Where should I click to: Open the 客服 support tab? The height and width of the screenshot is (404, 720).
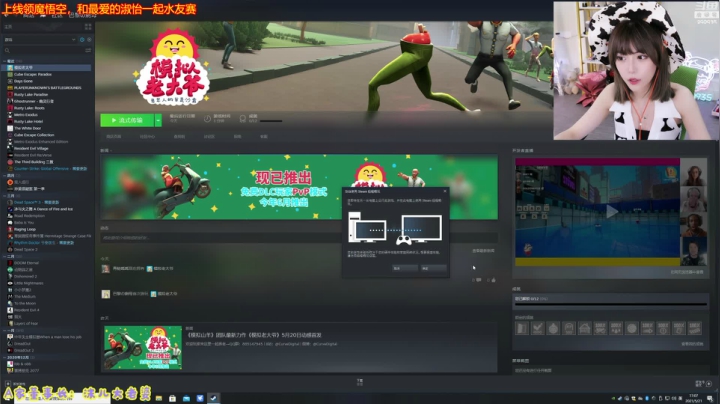[x=264, y=136]
